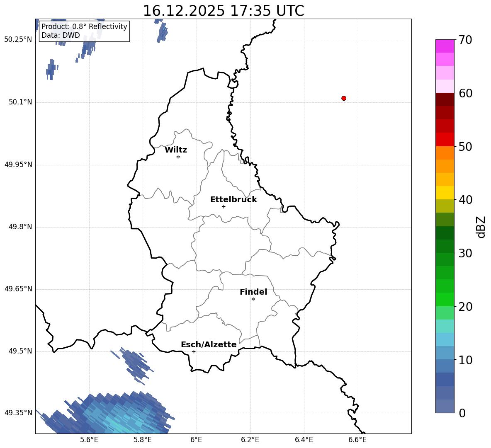Screen dimensions: 491x448
Task: Click the 10 value on the colorbar
Action: [465, 360]
